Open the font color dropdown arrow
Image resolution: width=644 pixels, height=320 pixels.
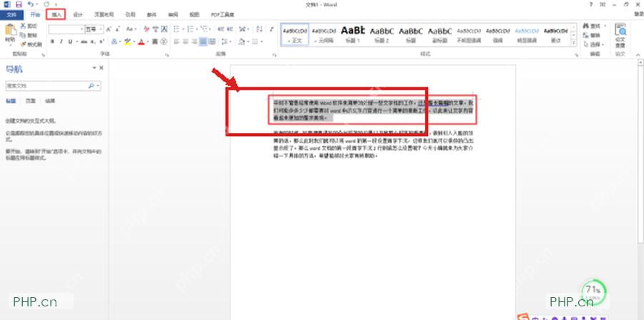tap(147, 42)
